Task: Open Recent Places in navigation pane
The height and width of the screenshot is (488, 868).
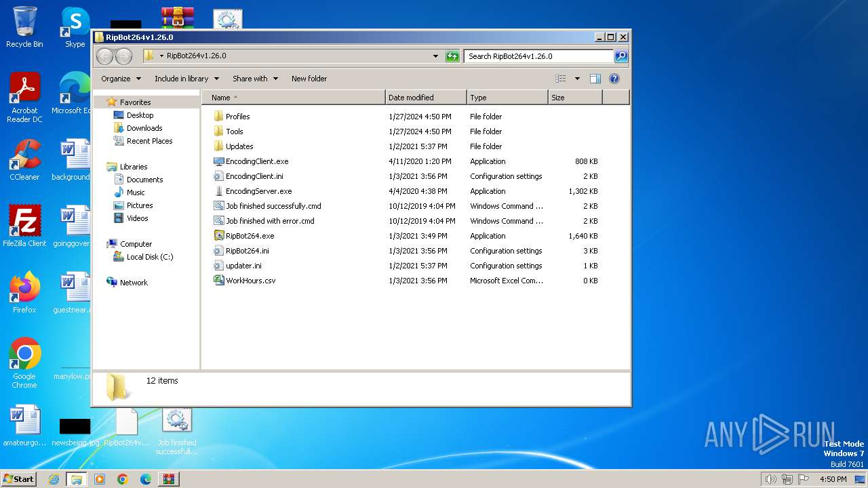Action: [x=149, y=141]
